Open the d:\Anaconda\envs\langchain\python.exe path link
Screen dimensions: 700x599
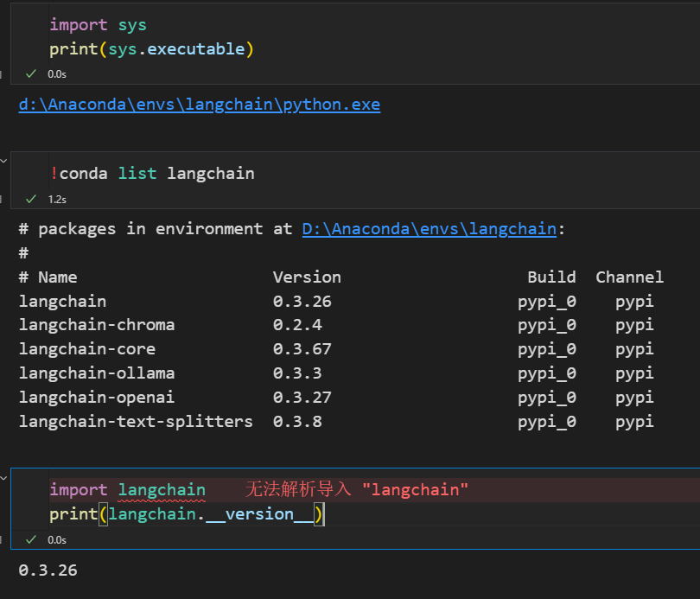click(x=200, y=105)
